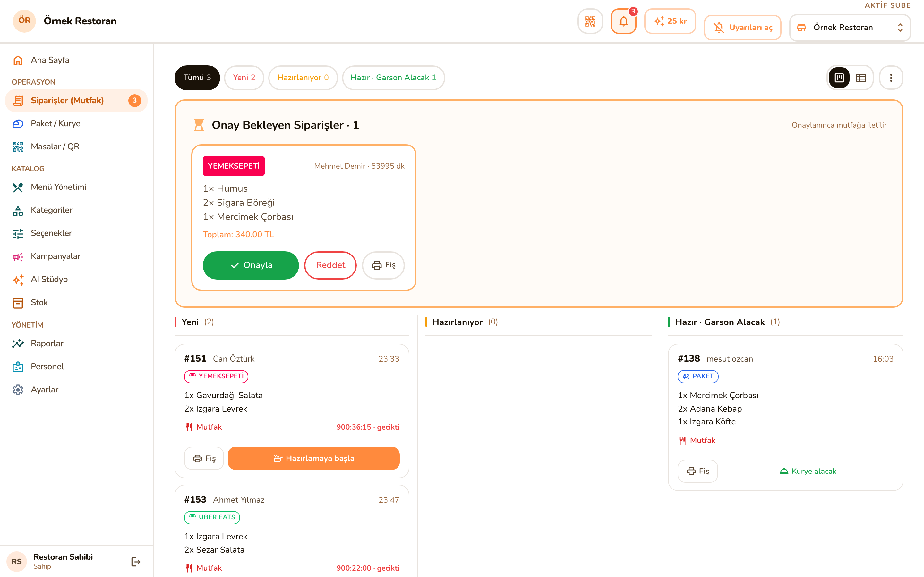Approve the Yemeksepeti order with Onayla
924x577 pixels.
(251, 265)
